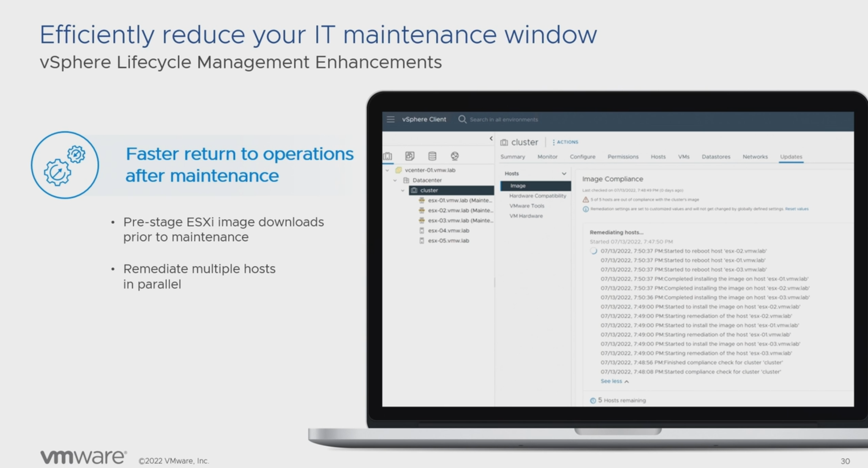Screen dimensions: 868x468
Task: Click the info icon beside remediation settings
Action: [586, 209]
